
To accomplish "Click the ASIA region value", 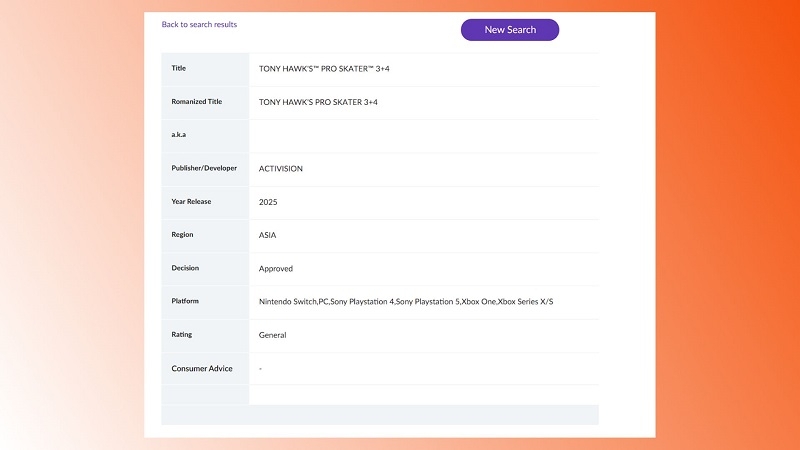I will [268, 235].
